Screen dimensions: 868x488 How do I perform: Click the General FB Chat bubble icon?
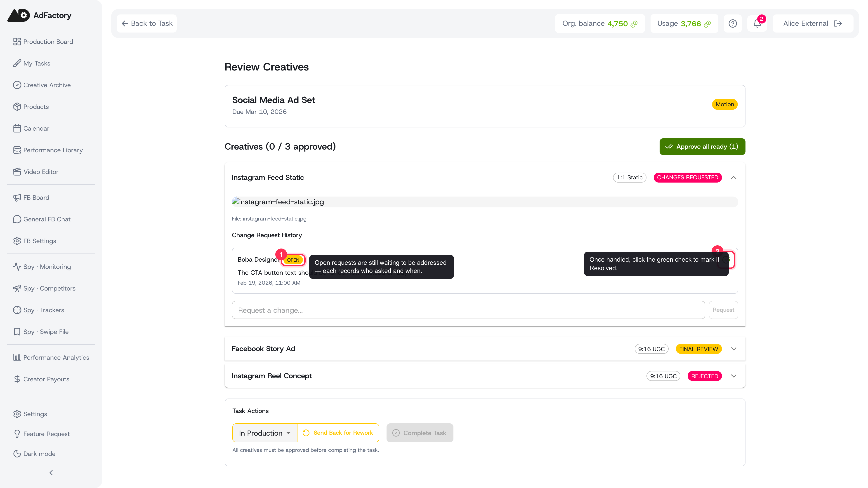[x=17, y=219]
